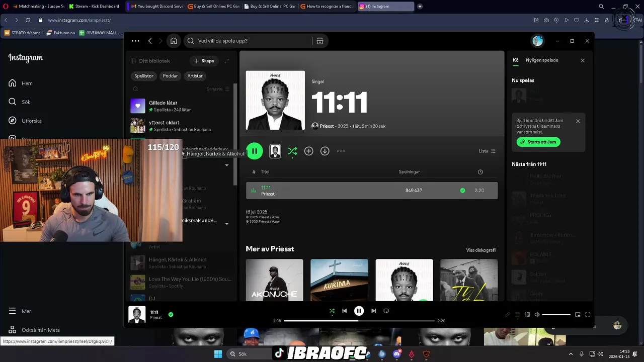This screenshot has height=362, width=644.
Task: Toggle download for the 11:11 single
Action: pos(325,151)
